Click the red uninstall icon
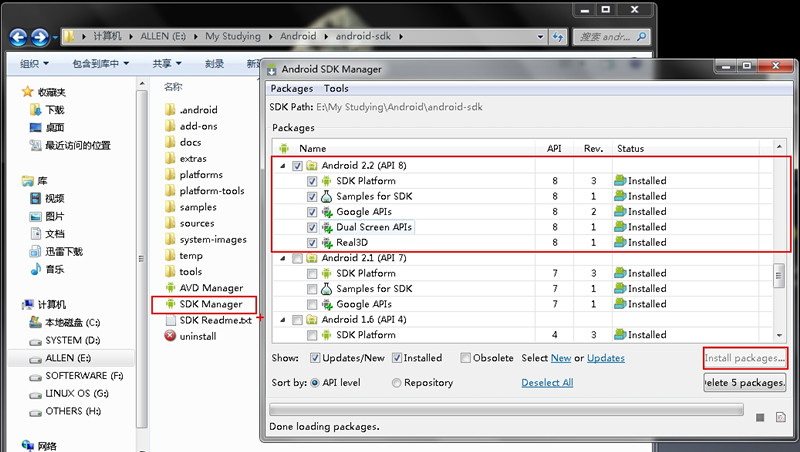 [169, 336]
